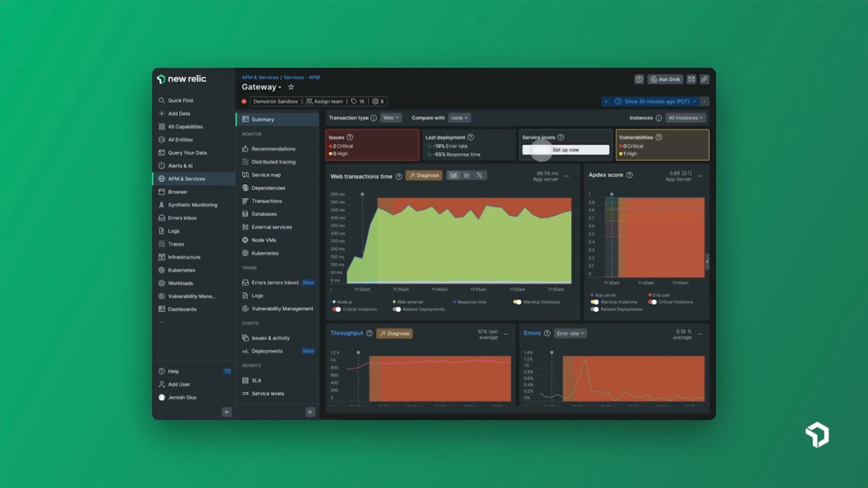
Task: Open Throughput chart ellipsis menu
Action: (x=506, y=334)
